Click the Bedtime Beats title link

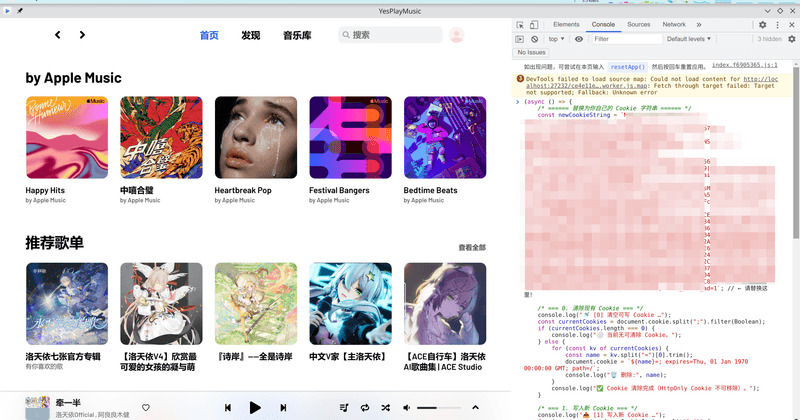click(x=430, y=190)
